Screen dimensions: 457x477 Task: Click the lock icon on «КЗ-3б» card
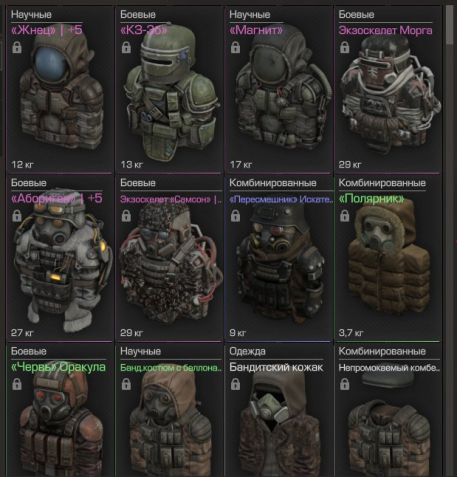126,47
